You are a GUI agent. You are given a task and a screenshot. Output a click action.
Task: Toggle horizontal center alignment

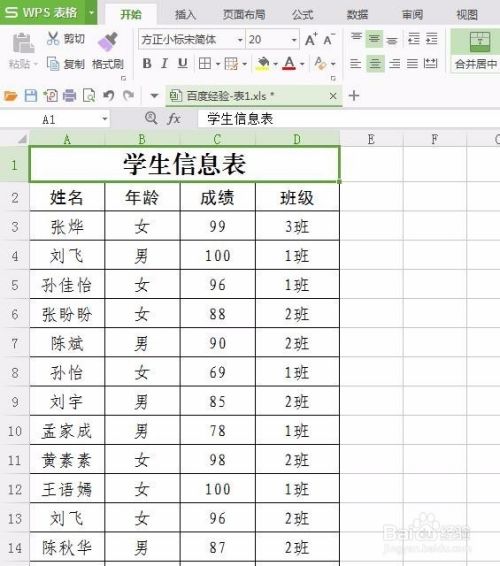375,64
